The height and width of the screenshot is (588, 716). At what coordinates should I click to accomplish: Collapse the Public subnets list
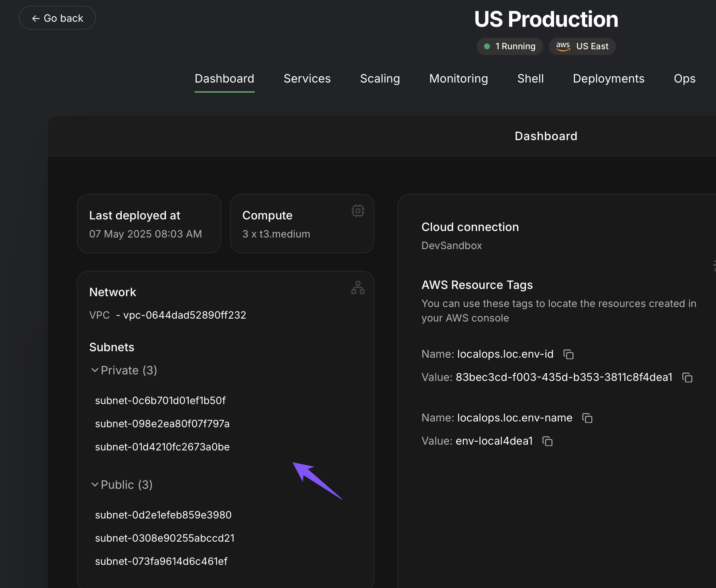point(95,484)
